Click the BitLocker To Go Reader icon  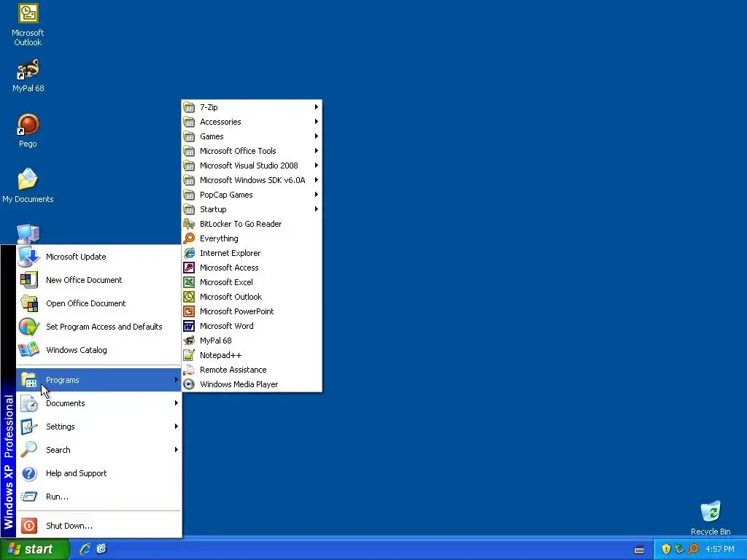point(189,224)
